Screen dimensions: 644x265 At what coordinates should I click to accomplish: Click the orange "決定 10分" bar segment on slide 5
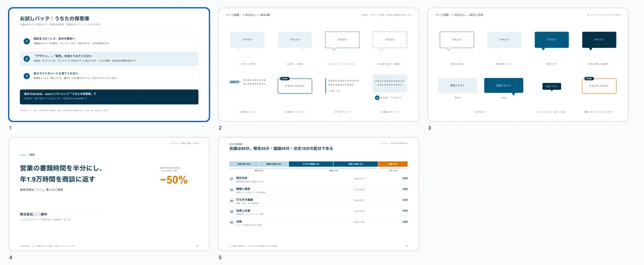393,164
